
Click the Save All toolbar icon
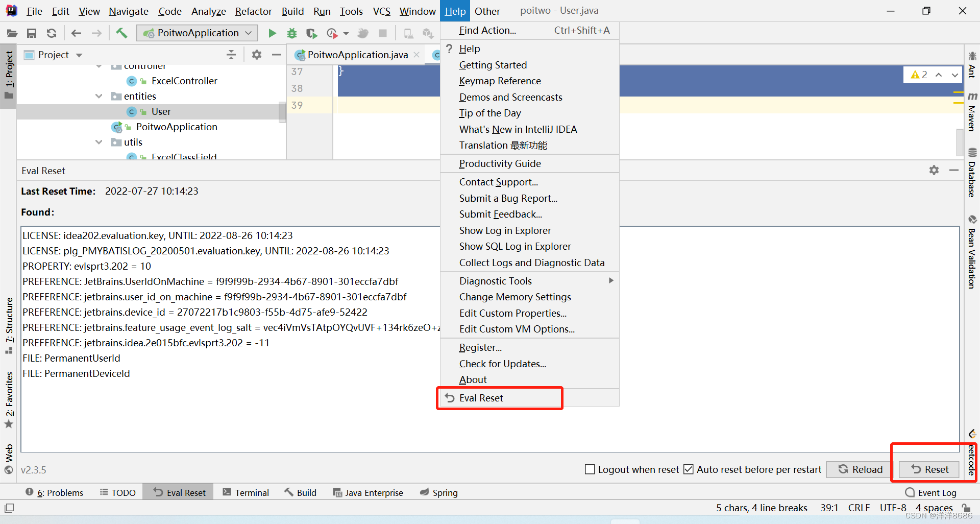[32, 33]
